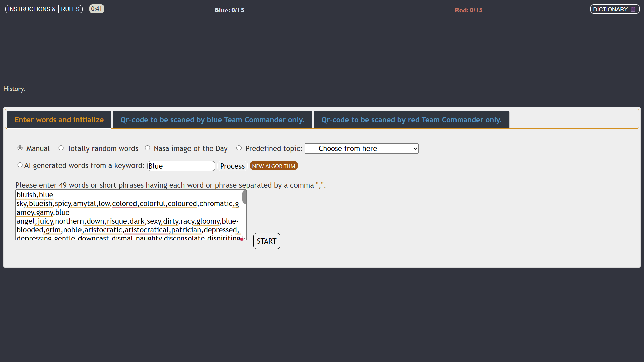Click the keyword input field containing Blue
Screen dimensions: 644x362
(181, 166)
